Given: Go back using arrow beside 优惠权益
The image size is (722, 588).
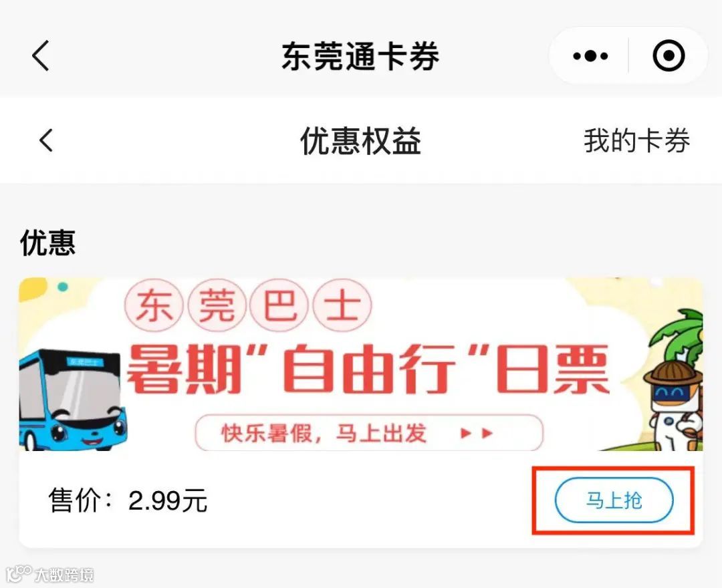Looking at the screenshot, I should point(46,140).
